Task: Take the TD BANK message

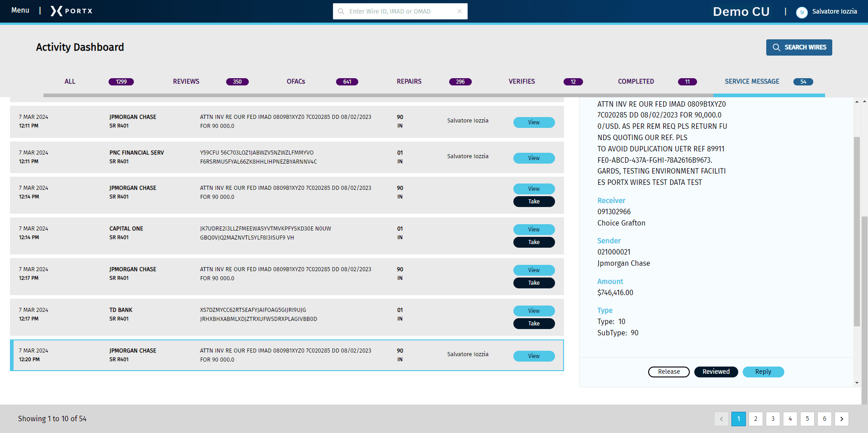Action: click(534, 324)
